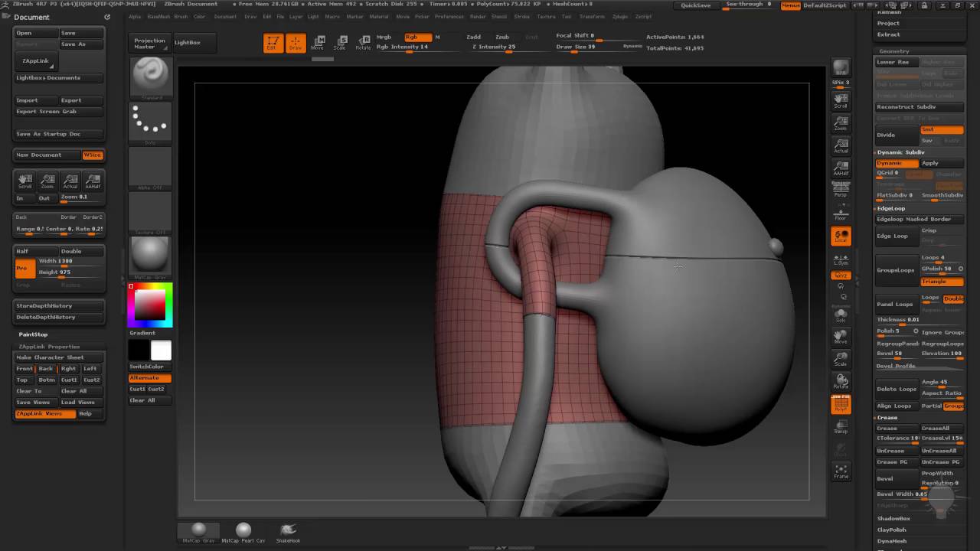The width and height of the screenshot is (980, 551).
Task: Click the Document Scroll icon in left panel
Action: [25, 181]
